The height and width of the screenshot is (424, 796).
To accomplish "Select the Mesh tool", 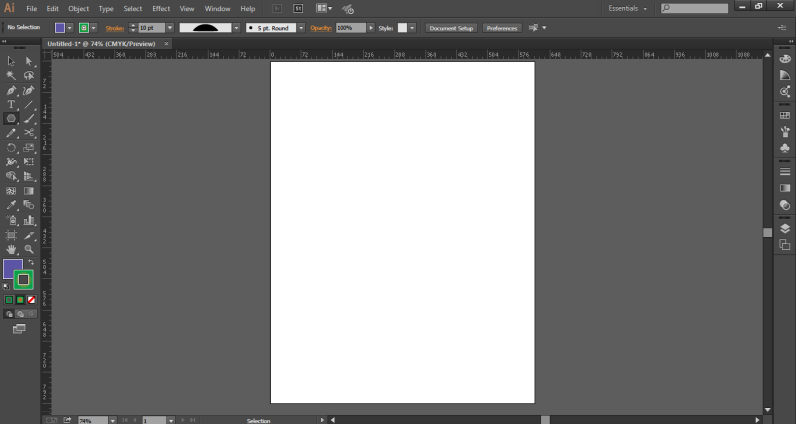I will (x=11, y=191).
